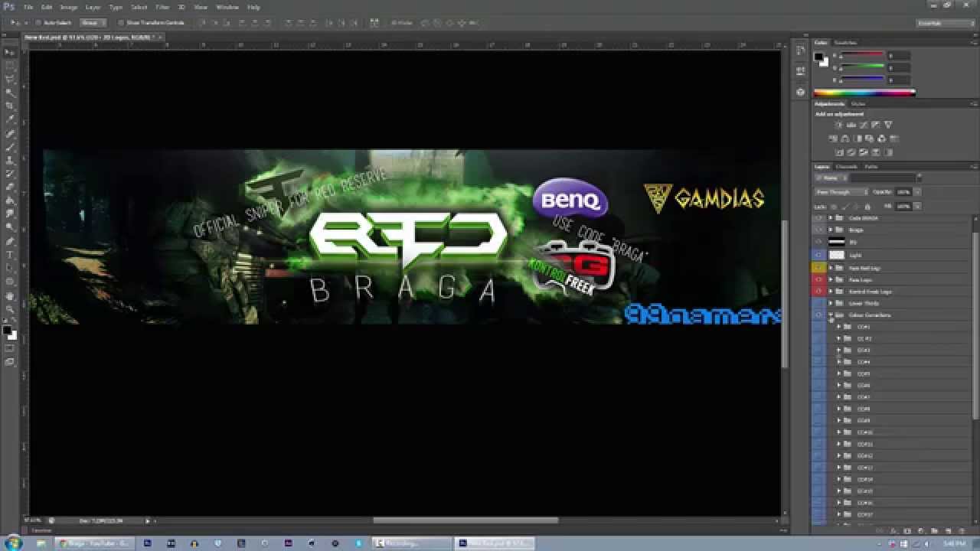The image size is (980, 551).
Task: Select the Crop tool
Action: click(10, 106)
